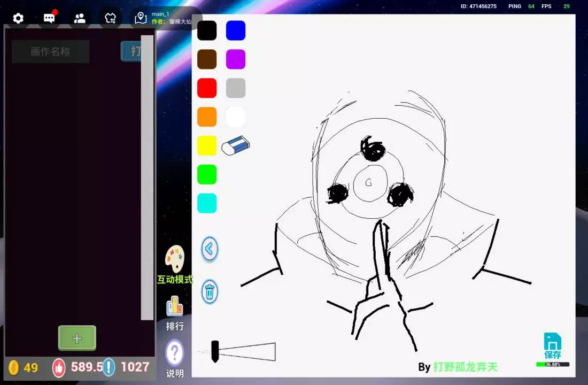The width and height of the screenshot is (588, 385).
Task: Click the blue 打 button
Action: tap(131, 51)
